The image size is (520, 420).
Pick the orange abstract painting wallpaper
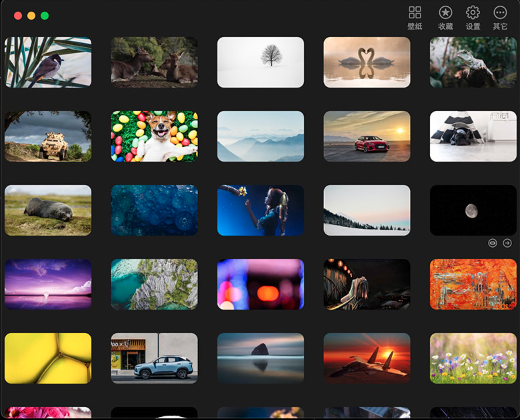pyautogui.click(x=473, y=284)
